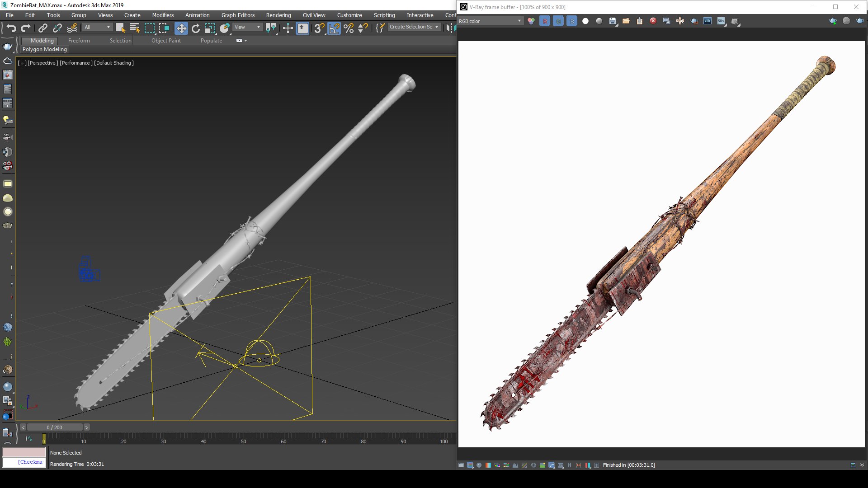Expand the ribbon minimize options arrow

(245, 41)
